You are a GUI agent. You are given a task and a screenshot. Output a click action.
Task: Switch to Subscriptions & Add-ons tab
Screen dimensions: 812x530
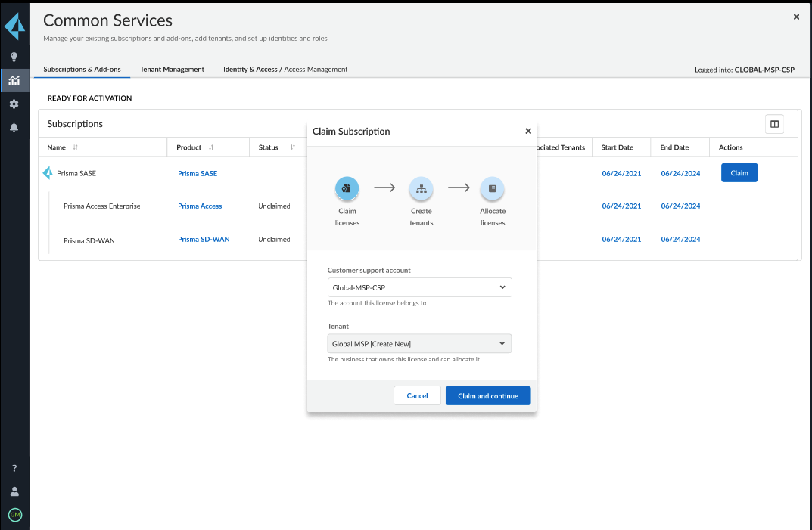pyautogui.click(x=82, y=70)
